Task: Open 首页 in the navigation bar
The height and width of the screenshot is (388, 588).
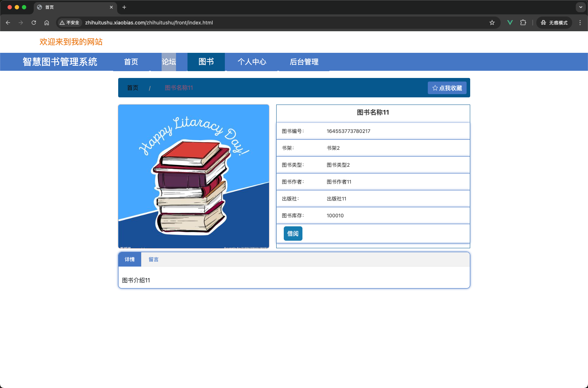Action: 131,62
